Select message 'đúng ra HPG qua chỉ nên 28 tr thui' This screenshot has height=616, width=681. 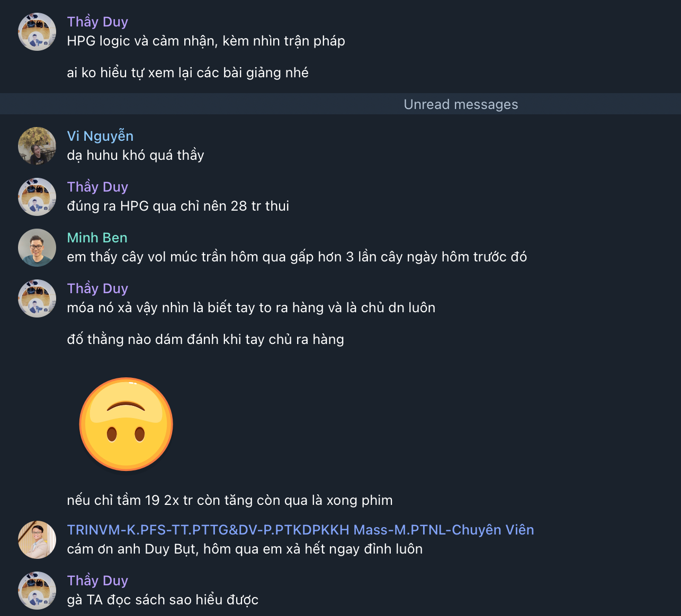[x=178, y=206]
